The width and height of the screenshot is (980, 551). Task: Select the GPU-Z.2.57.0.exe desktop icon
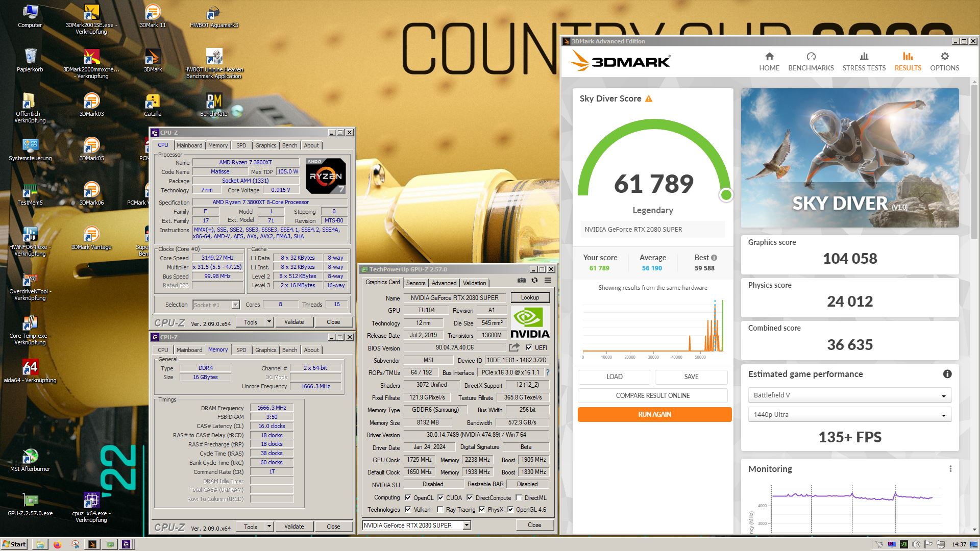coord(30,504)
